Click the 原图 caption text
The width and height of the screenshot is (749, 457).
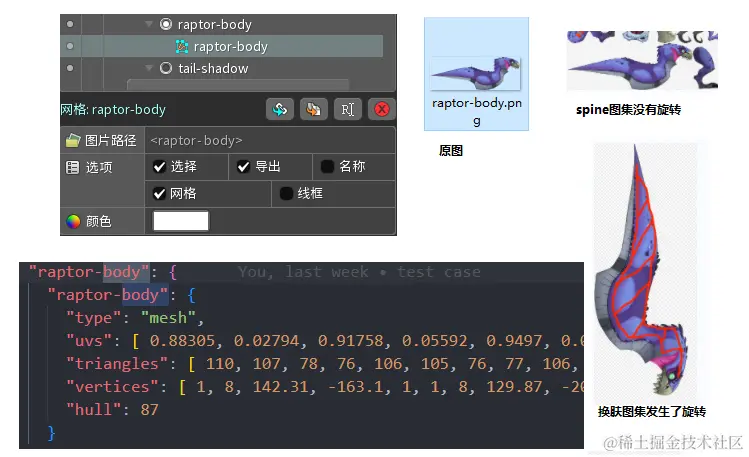click(x=451, y=151)
